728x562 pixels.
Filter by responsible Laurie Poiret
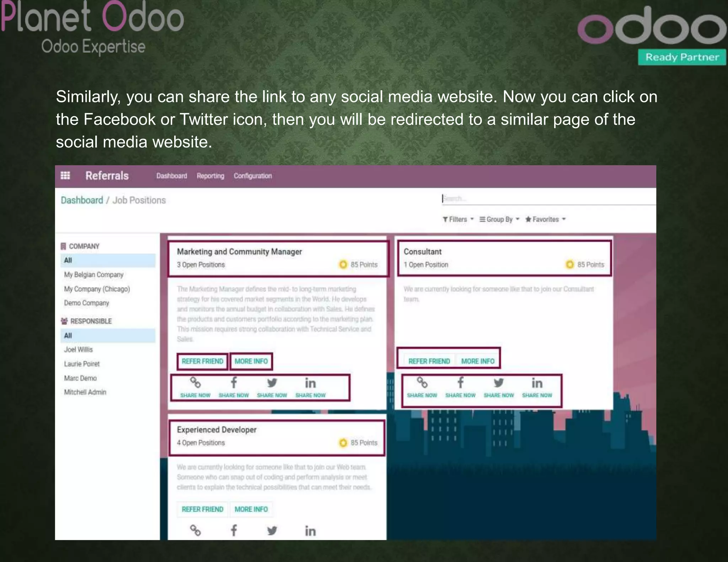(x=82, y=364)
